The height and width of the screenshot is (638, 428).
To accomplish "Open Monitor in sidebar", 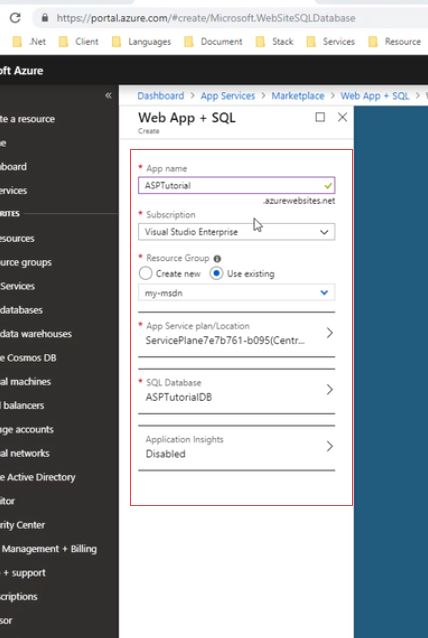I will [7, 501].
